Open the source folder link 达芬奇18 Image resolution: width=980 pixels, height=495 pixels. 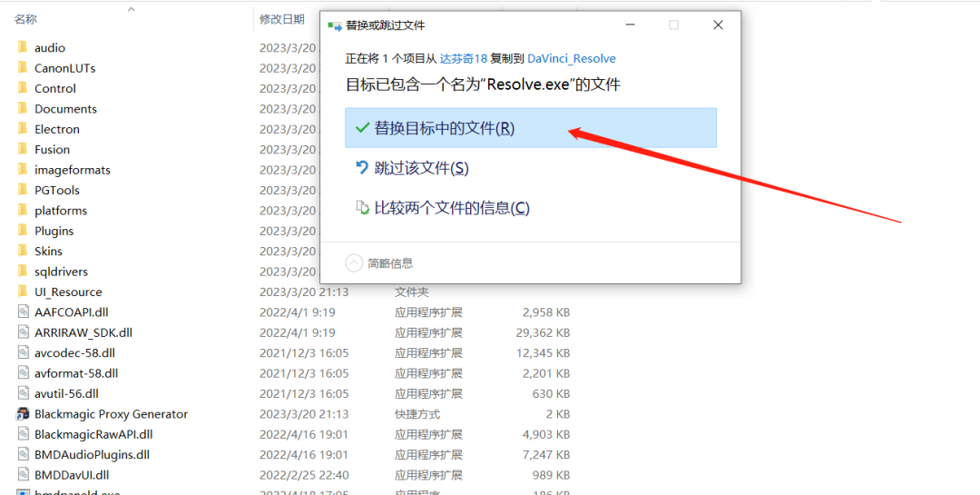(463, 58)
